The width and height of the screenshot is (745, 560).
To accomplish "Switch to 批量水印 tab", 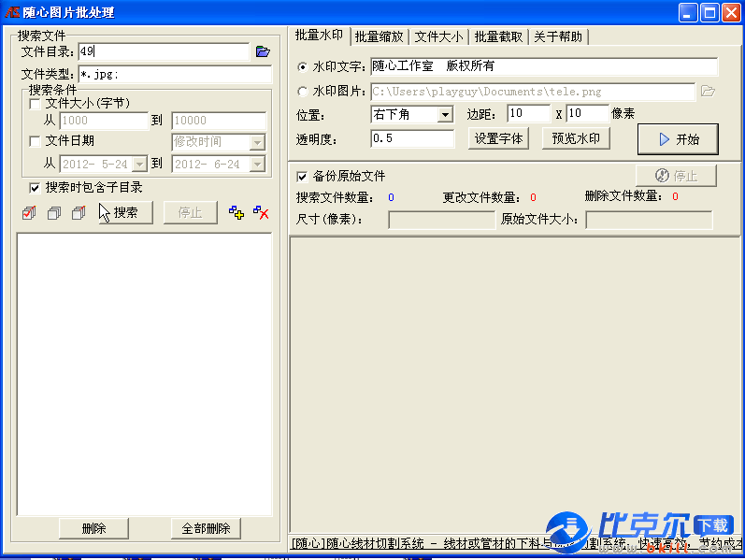I will [x=319, y=36].
